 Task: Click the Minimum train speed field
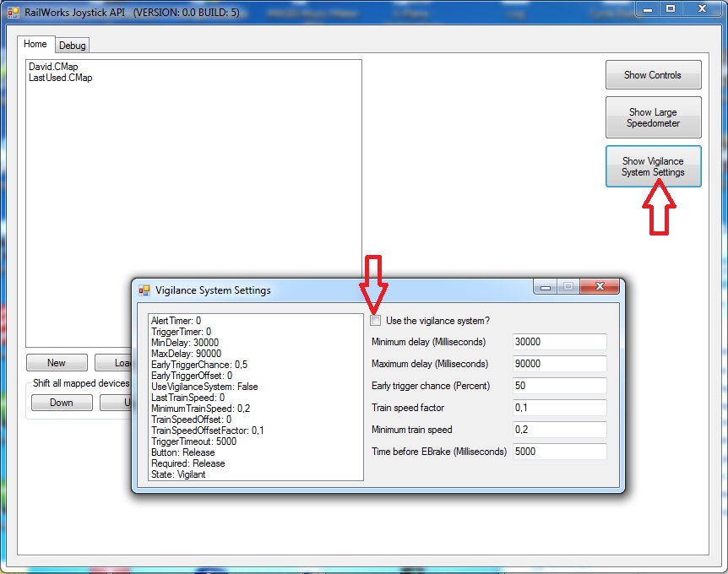[559, 430]
